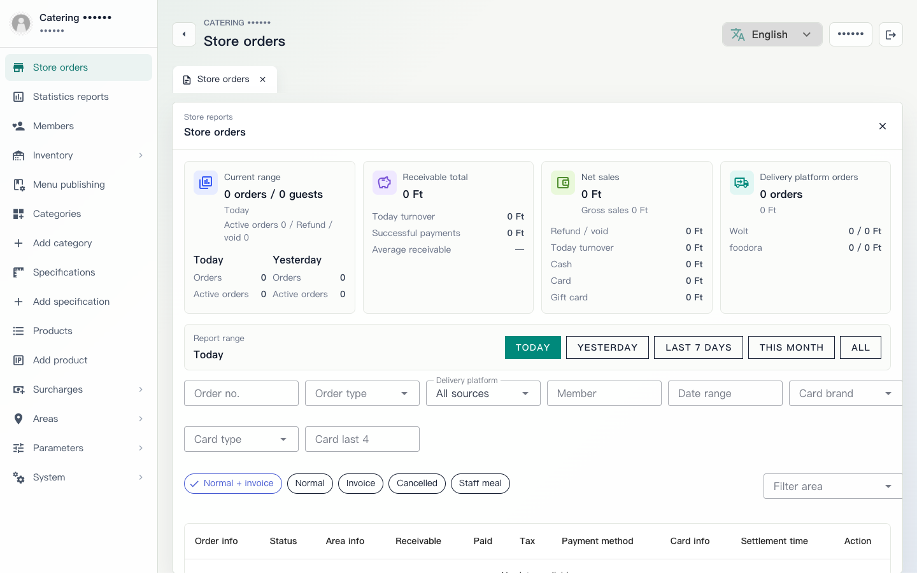
Task: Select TODAY report range
Action: (533, 347)
